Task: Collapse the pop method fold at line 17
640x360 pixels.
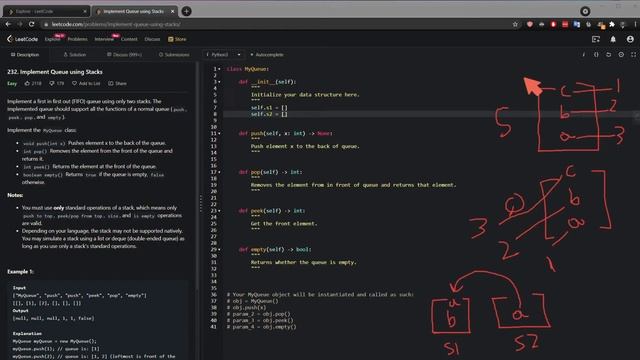Action: [x=219, y=172]
